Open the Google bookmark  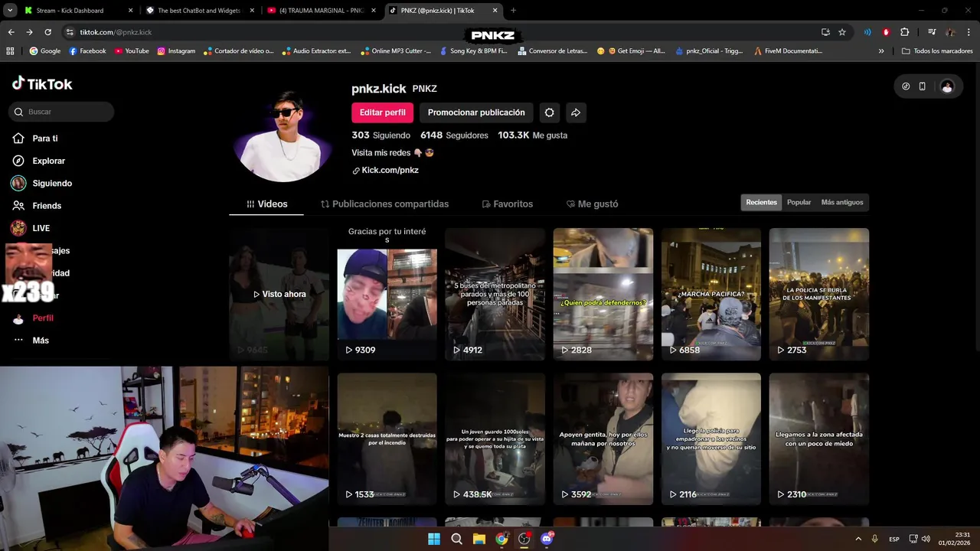(x=45, y=51)
